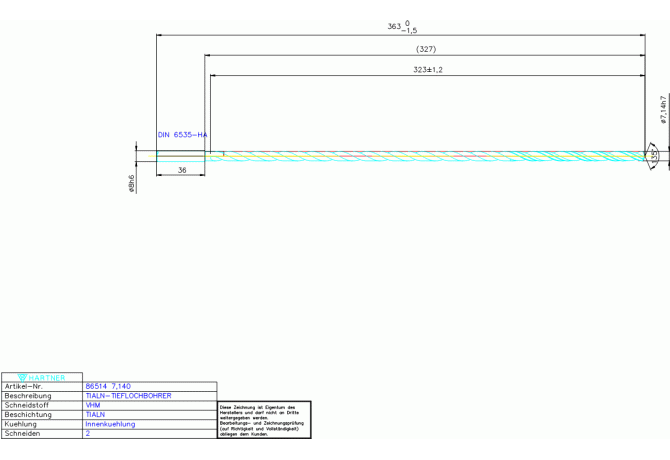Select the VHM Schneidstoff value

coord(93,405)
